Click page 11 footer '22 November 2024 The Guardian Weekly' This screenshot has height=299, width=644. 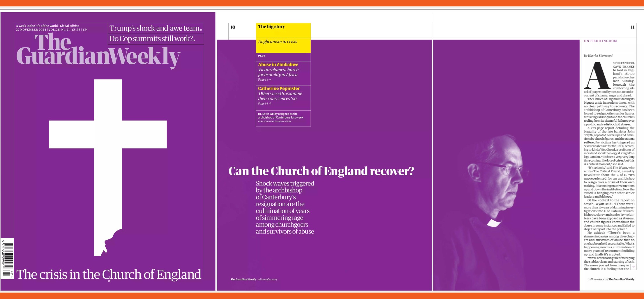(611, 279)
